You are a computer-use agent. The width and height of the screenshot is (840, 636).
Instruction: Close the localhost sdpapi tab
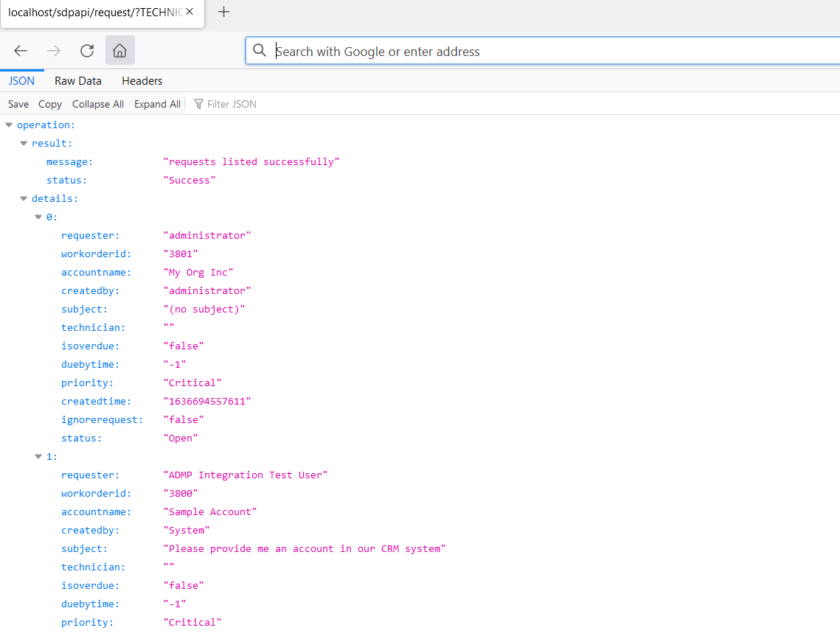[x=190, y=12]
